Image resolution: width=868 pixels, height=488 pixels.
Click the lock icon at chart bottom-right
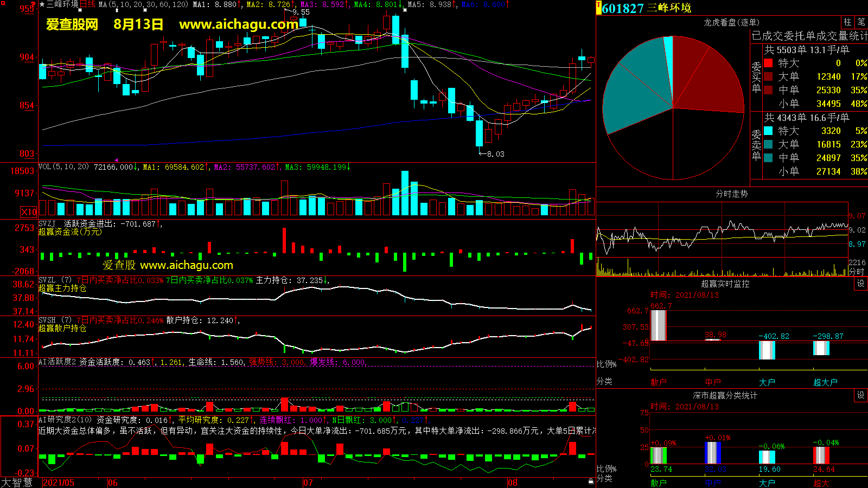tap(591, 481)
